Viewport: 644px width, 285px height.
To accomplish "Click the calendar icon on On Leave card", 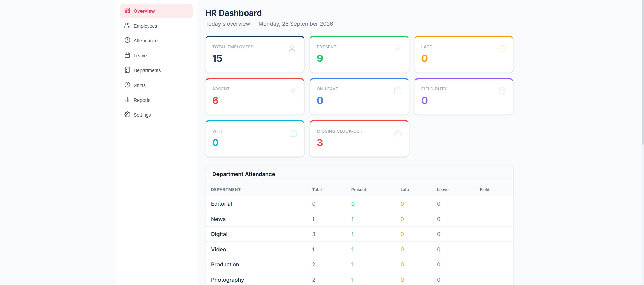I will [x=398, y=91].
